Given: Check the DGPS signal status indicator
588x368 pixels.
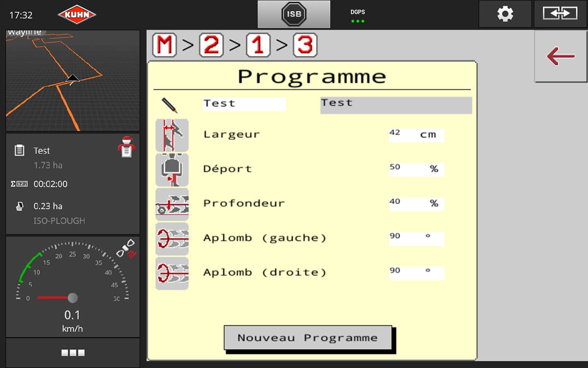Looking at the screenshot, I should (358, 16).
